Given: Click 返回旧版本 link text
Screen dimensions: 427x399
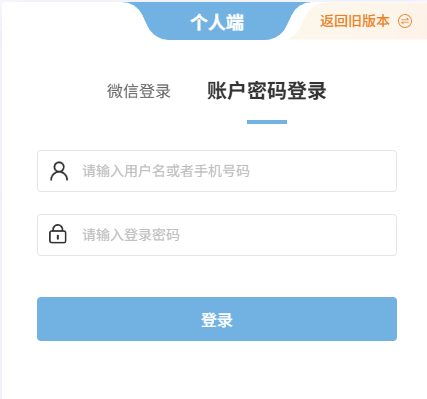Looking at the screenshot, I should (355, 21).
